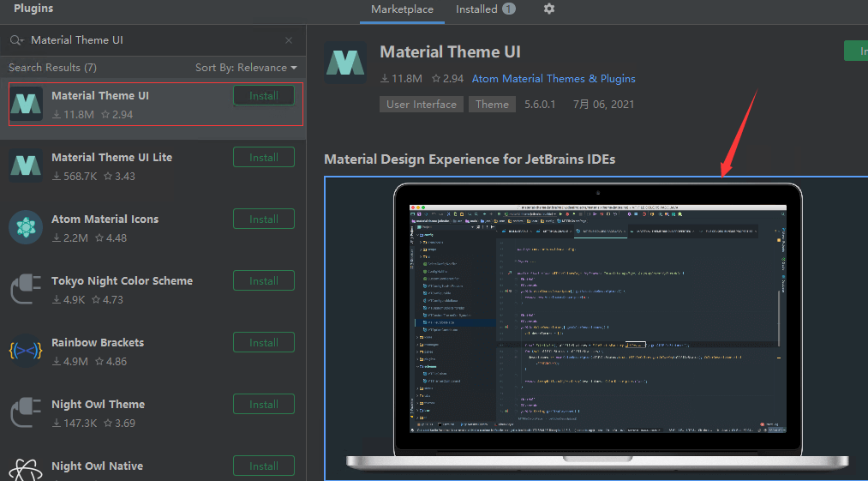Viewport: 868px width, 481px height.
Task: Install Night Owl Native
Action: tap(264, 466)
